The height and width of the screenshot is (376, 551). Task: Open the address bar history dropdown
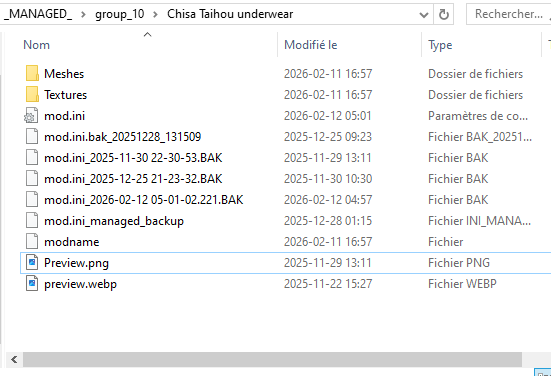point(424,15)
